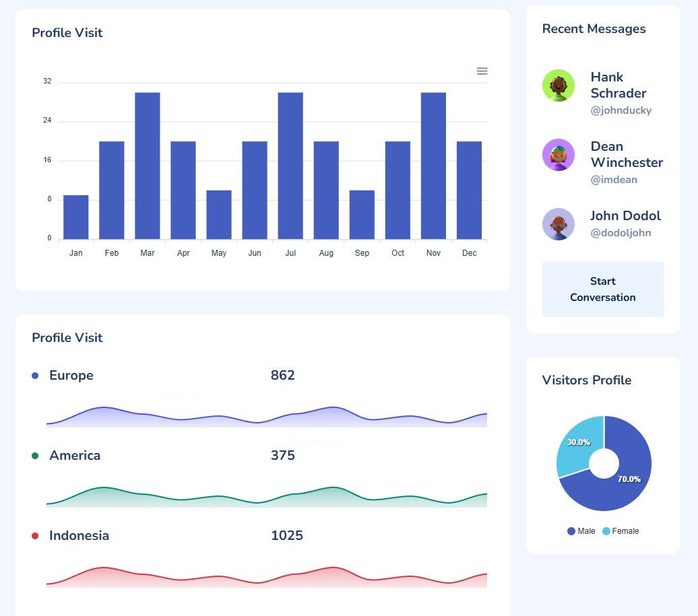Toggle the Female legend marker

[x=605, y=531]
